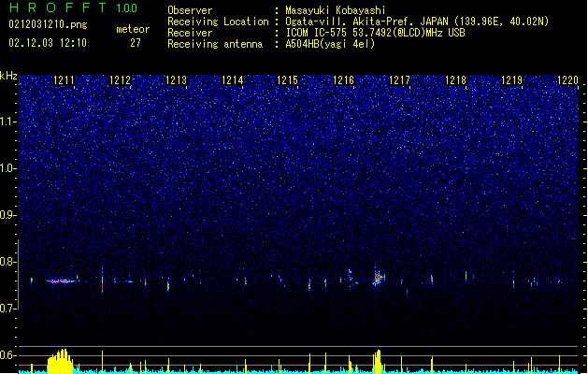This screenshot has width=588, height=374.
Task: Click the meteor label above the count
Action: coord(133,29)
